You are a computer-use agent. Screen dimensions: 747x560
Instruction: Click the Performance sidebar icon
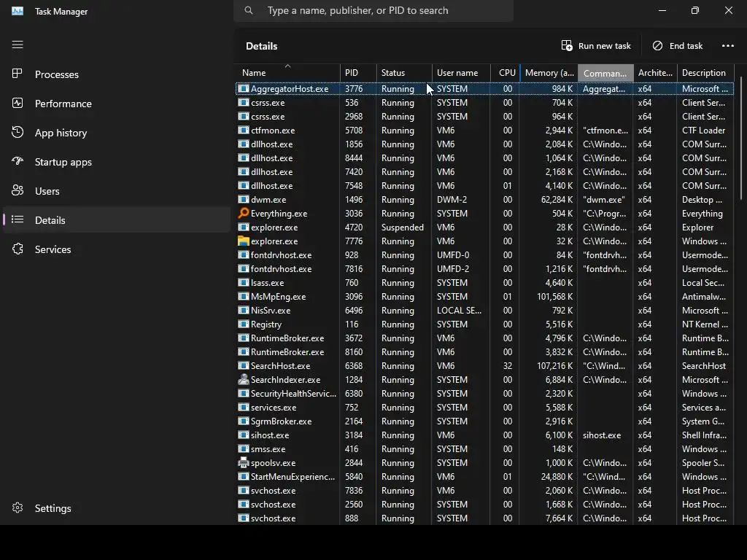18,103
